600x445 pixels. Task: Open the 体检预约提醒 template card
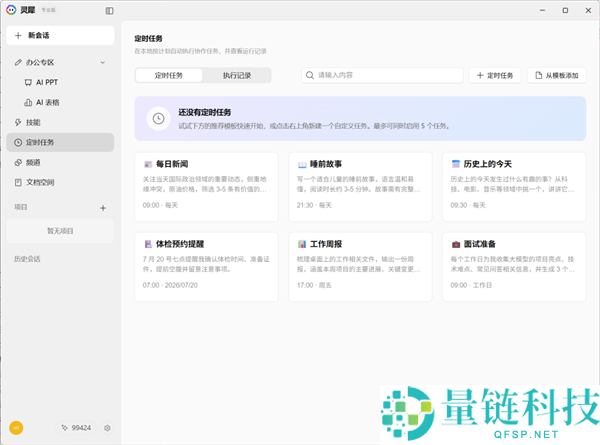pyautogui.click(x=207, y=267)
